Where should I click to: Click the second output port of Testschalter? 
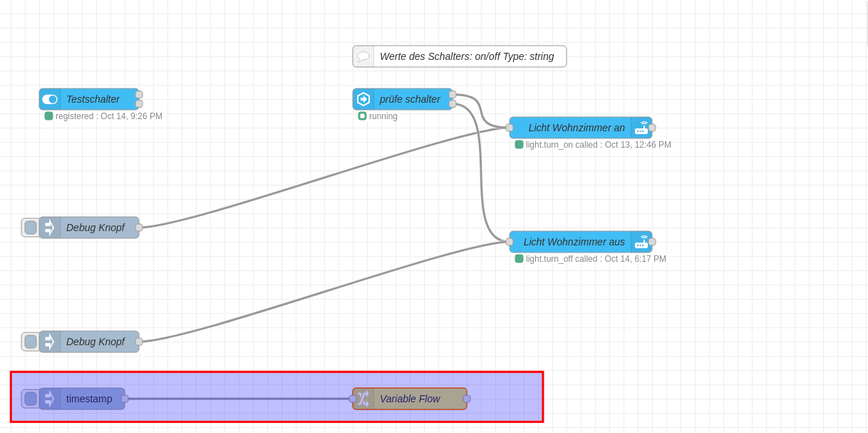pyautogui.click(x=139, y=103)
